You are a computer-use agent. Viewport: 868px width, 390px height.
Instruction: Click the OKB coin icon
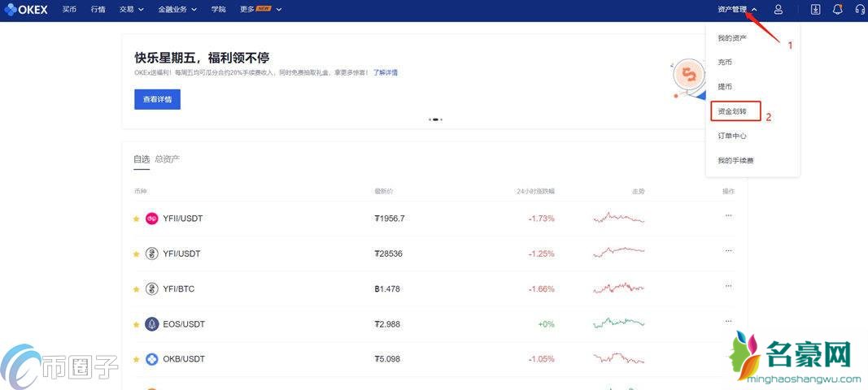151,359
